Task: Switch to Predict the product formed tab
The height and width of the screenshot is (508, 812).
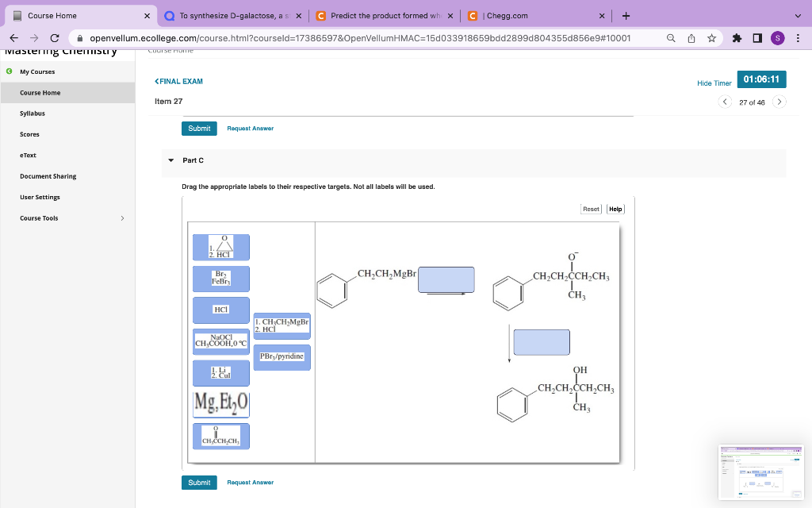Action: coord(385,16)
